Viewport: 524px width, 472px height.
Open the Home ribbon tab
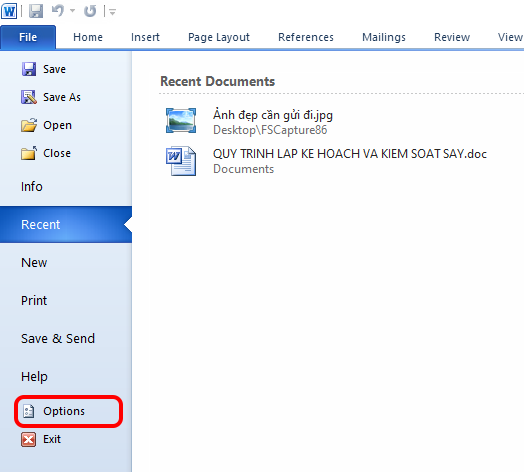[x=88, y=37]
